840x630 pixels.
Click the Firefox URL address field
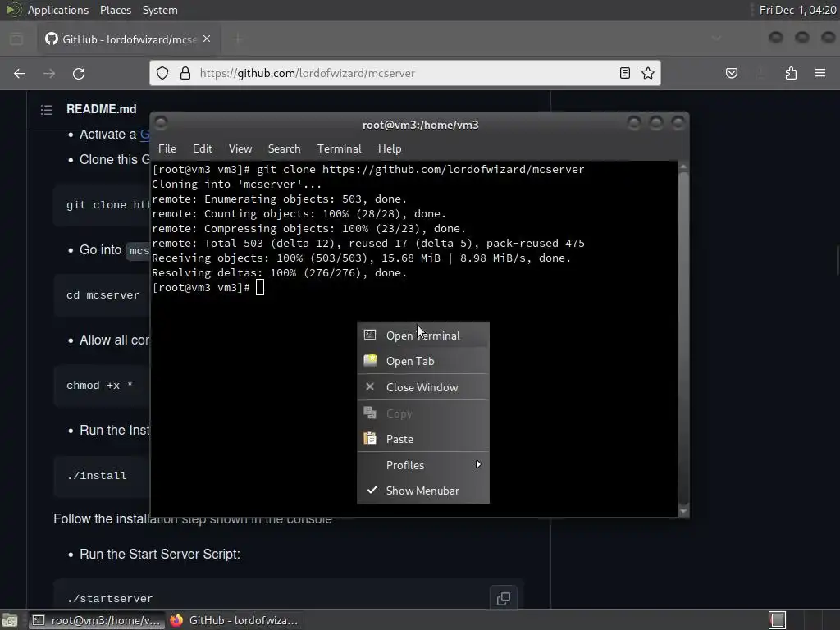[x=406, y=73]
